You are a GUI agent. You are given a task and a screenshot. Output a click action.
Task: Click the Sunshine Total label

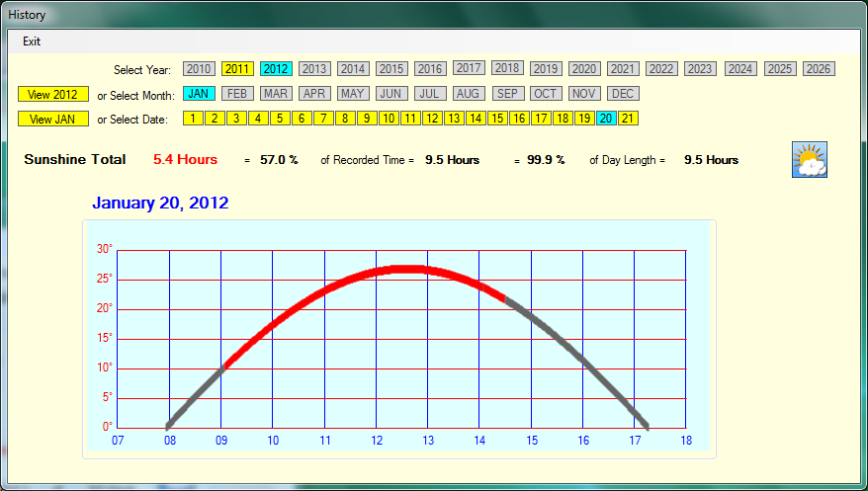75,160
